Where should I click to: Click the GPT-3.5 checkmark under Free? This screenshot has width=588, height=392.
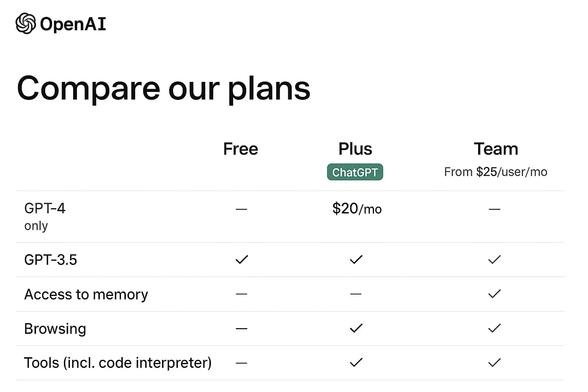click(x=242, y=260)
